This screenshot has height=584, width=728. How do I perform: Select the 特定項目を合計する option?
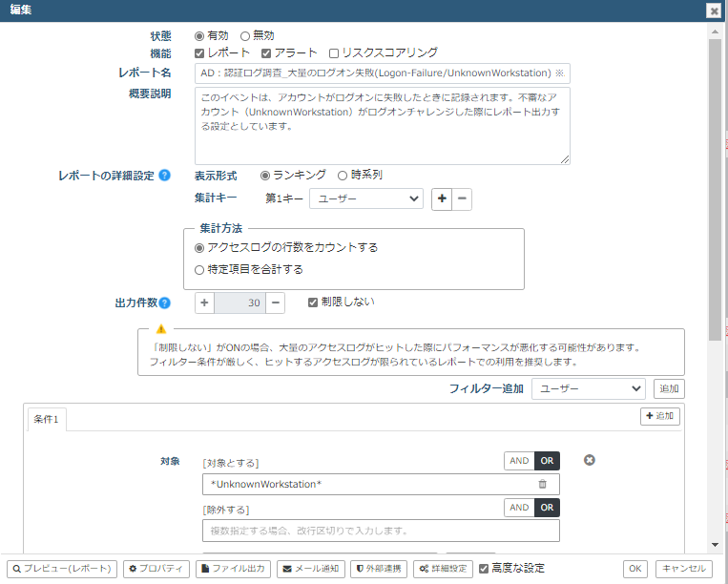coord(199,270)
